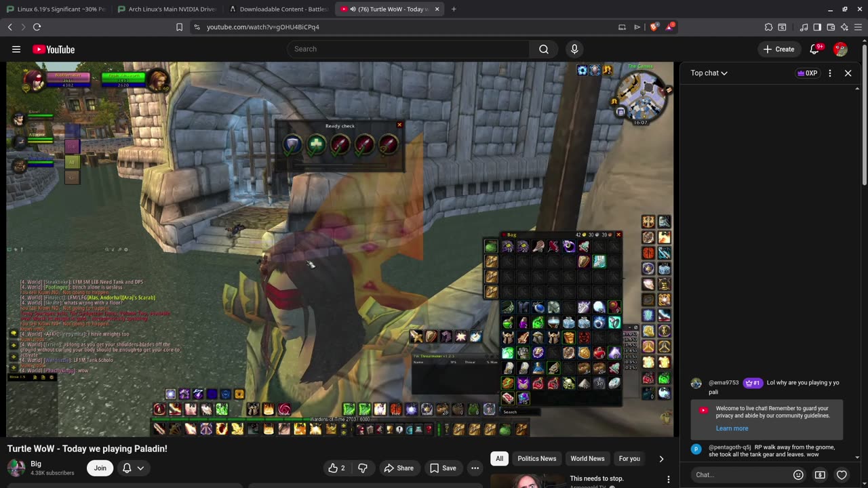Open options for 'This needs to stop.' video

tap(668, 480)
